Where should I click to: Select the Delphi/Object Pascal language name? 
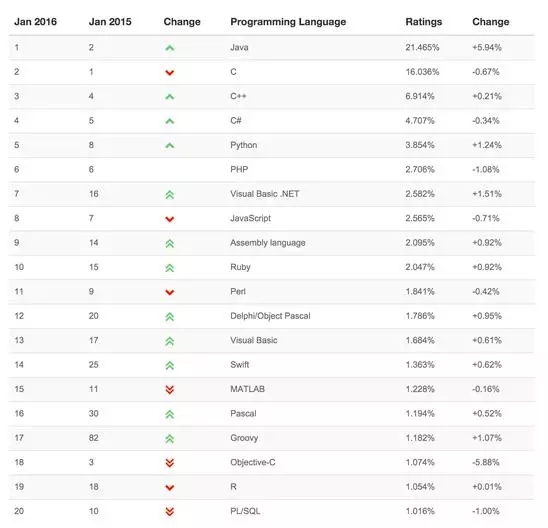[270, 316]
